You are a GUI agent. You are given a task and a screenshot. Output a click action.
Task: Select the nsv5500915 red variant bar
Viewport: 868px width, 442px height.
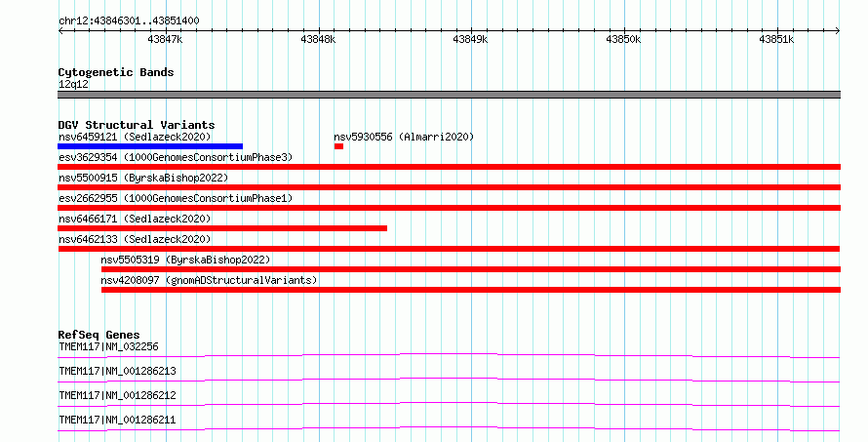point(449,187)
